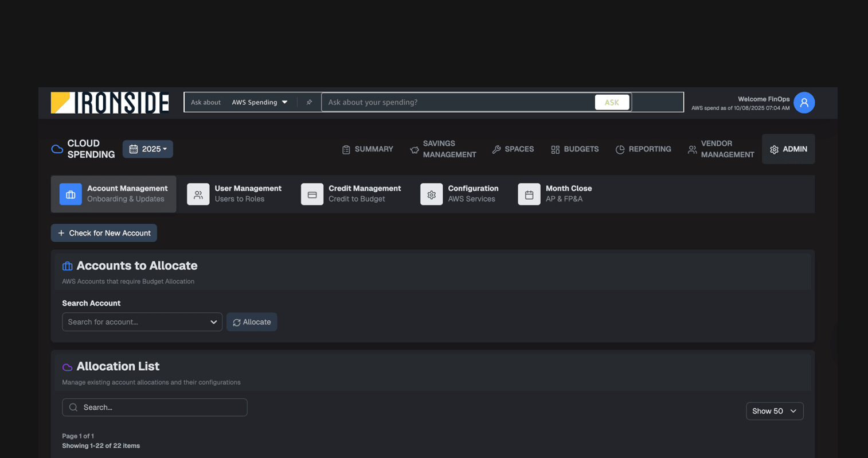
Task: Navigate to the Budgets page
Action: coord(574,149)
